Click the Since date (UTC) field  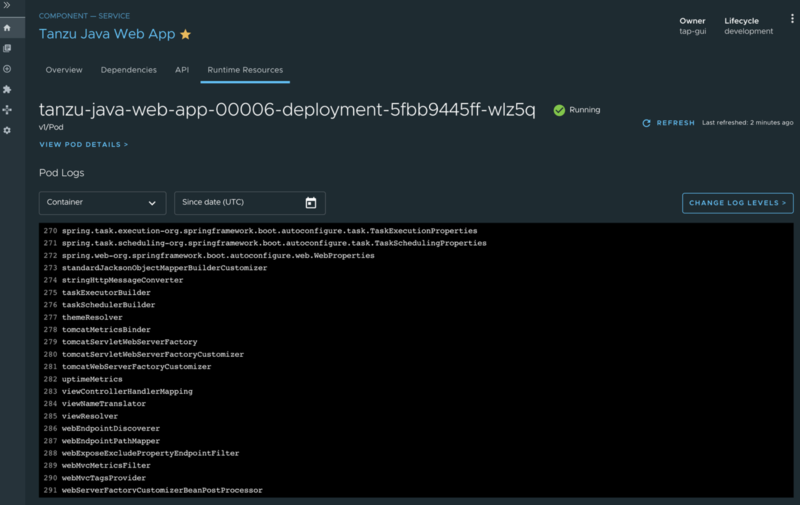coord(236,203)
